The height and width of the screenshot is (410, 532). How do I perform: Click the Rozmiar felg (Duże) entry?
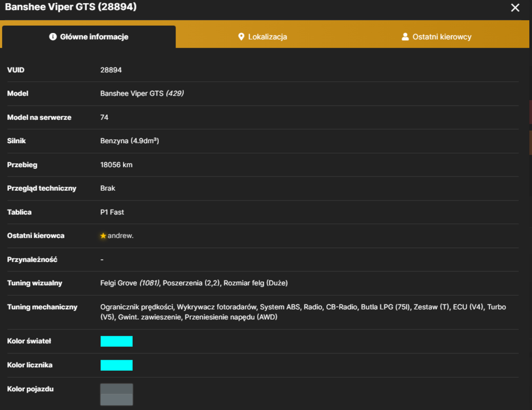click(255, 283)
